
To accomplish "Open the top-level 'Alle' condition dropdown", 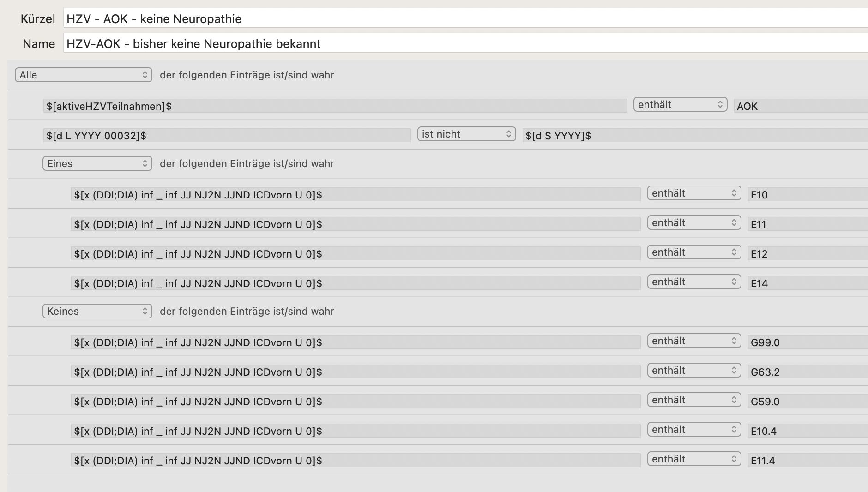I will [84, 75].
